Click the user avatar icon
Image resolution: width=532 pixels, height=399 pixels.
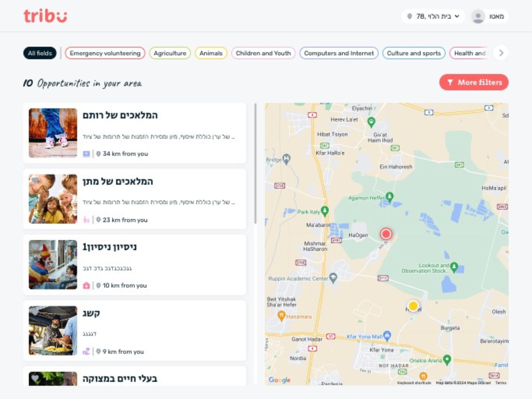[478, 16]
